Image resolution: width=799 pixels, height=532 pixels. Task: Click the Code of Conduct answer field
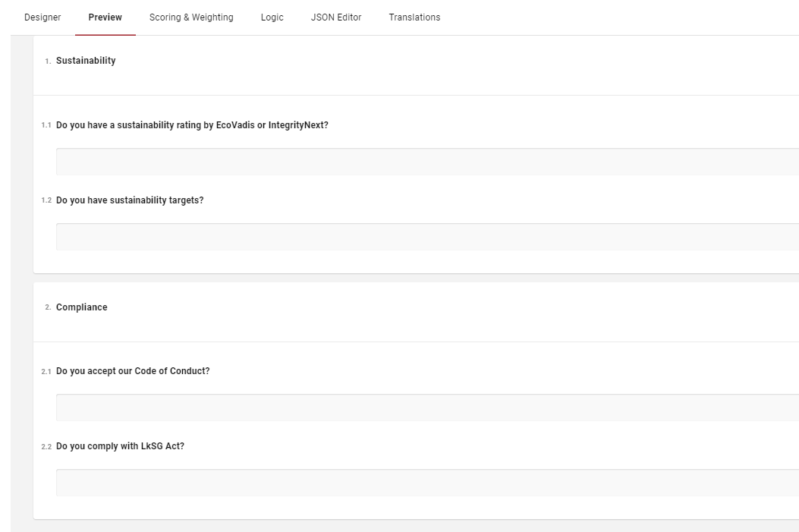[x=426, y=408]
